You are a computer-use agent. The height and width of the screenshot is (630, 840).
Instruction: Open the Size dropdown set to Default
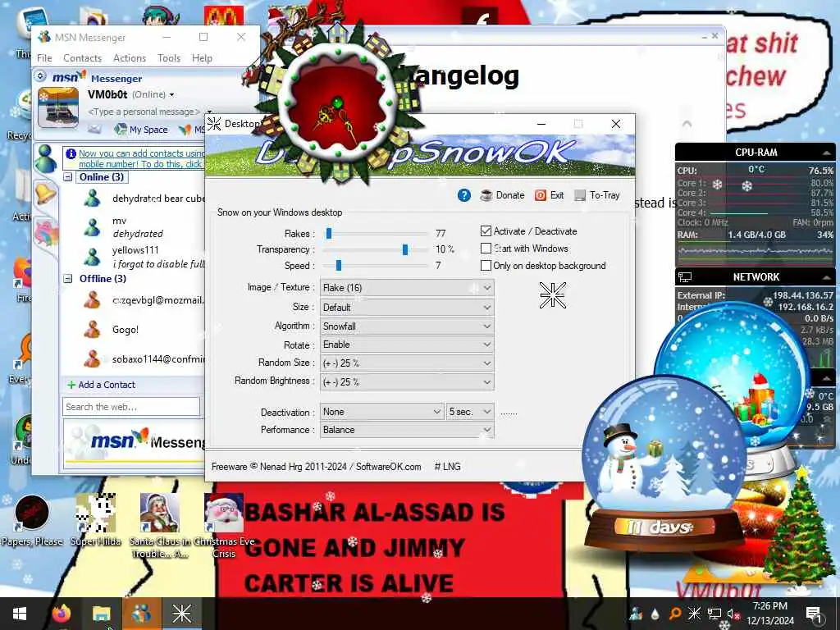[407, 308]
